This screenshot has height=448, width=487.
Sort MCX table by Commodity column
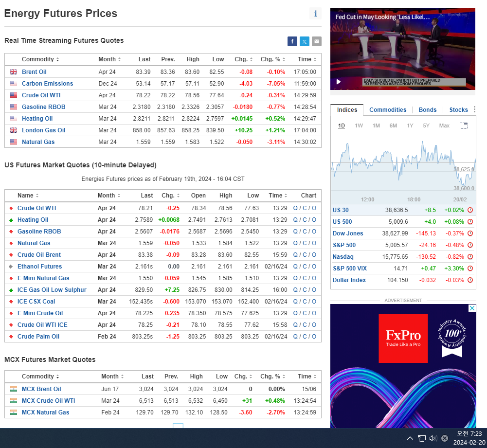pos(40,376)
